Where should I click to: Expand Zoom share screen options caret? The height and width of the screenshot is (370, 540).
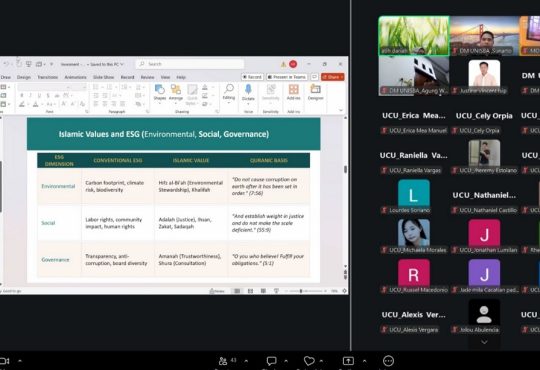tap(364, 361)
